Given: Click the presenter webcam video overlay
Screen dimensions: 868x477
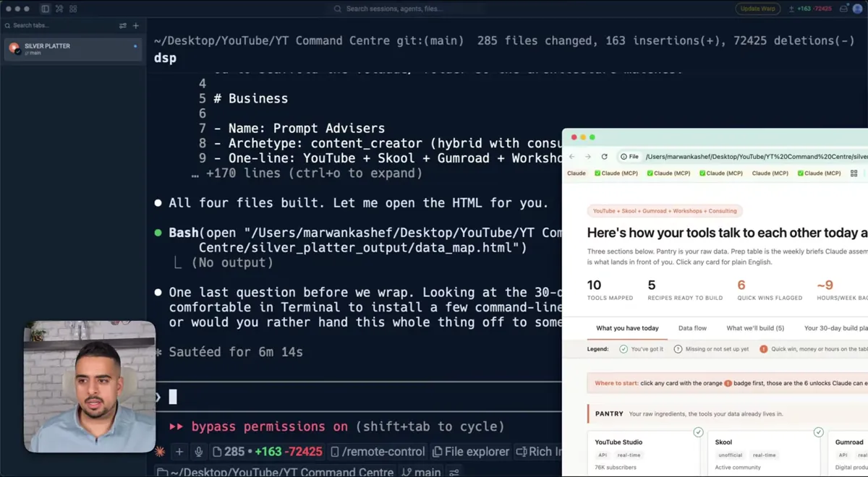Looking at the screenshot, I should tap(90, 387).
